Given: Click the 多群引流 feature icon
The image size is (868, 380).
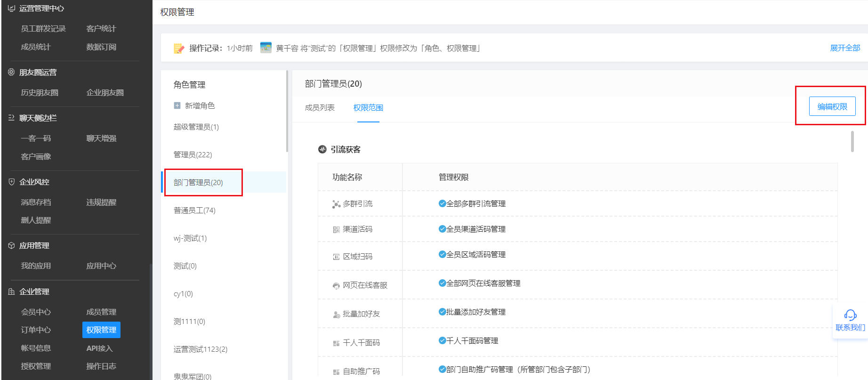Looking at the screenshot, I should click(x=336, y=204).
